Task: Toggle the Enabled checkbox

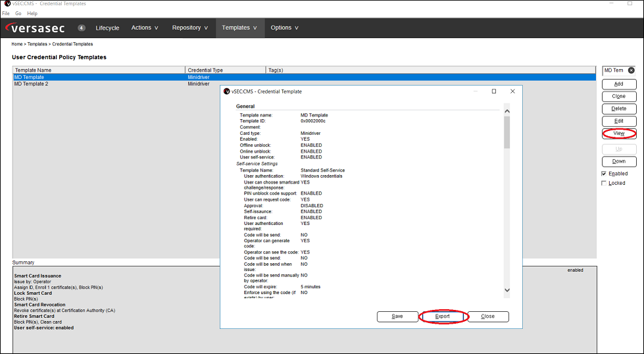Action: point(604,174)
